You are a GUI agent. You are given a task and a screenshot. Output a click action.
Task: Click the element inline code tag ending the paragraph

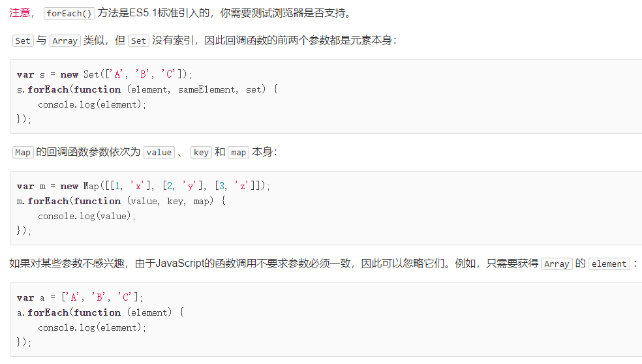(609, 264)
